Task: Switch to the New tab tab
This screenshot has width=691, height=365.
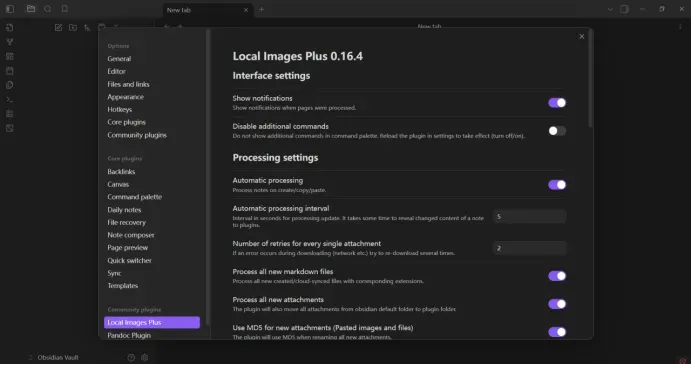Action: 208,10
